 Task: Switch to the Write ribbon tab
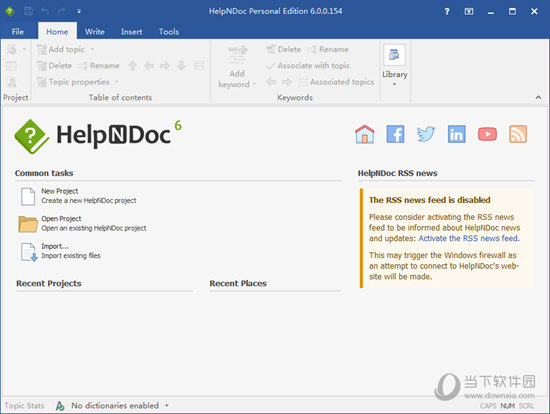coord(95,32)
